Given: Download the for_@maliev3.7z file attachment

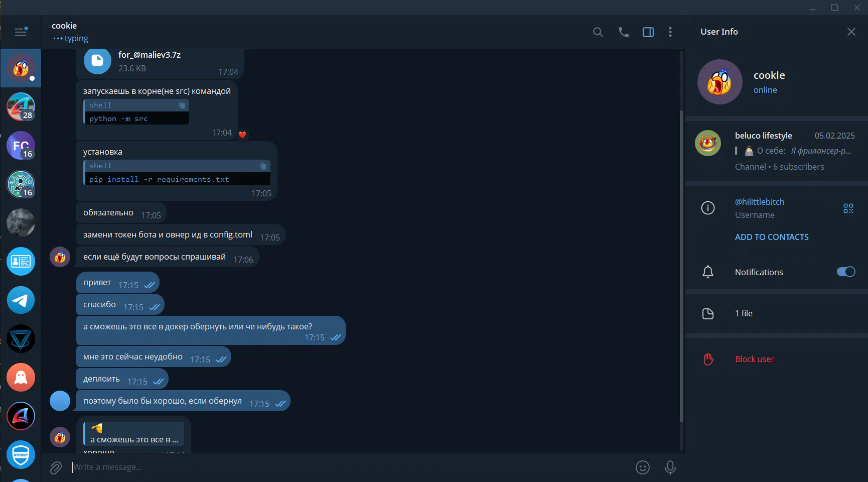Looking at the screenshot, I should [97, 61].
